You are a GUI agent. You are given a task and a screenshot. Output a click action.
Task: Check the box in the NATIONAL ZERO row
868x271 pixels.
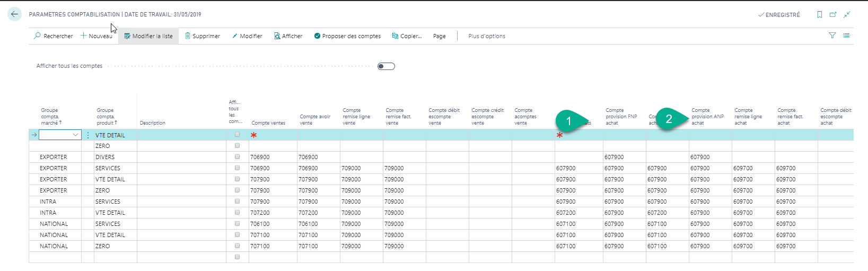[x=237, y=246]
